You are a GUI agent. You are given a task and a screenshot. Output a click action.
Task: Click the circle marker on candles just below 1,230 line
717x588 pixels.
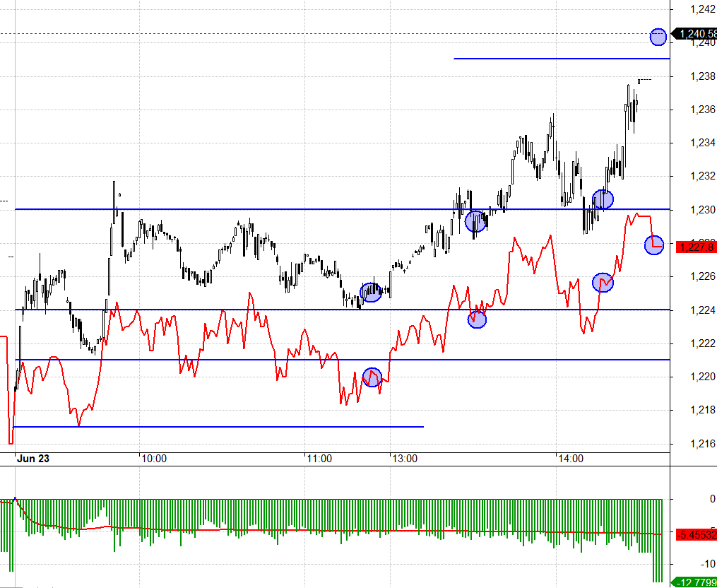point(476,221)
